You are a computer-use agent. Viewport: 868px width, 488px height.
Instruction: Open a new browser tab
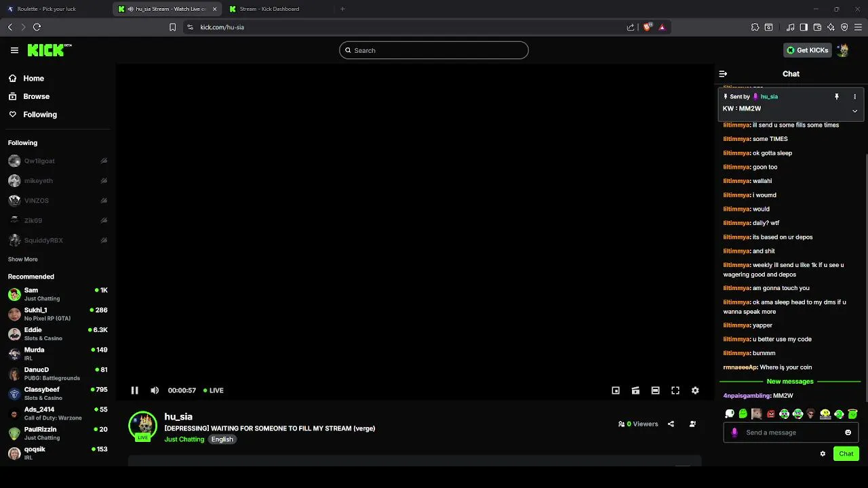[342, 9]
